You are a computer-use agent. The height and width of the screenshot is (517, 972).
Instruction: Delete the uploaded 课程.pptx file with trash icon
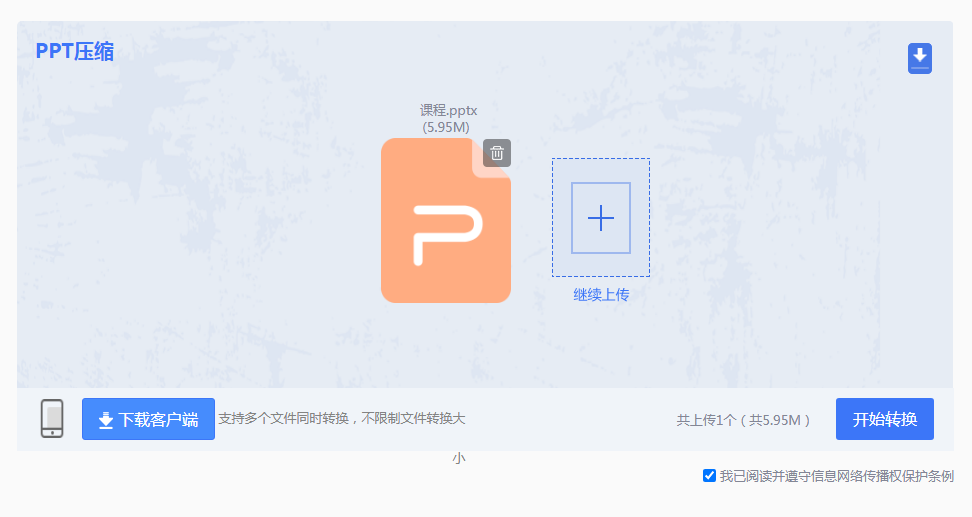pos(497,153)
